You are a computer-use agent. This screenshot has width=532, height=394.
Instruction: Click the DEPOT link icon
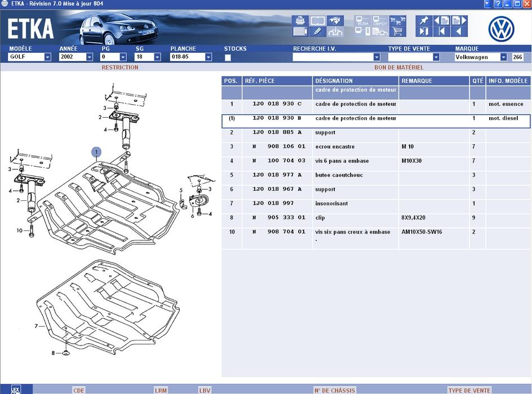click(380, 21)
